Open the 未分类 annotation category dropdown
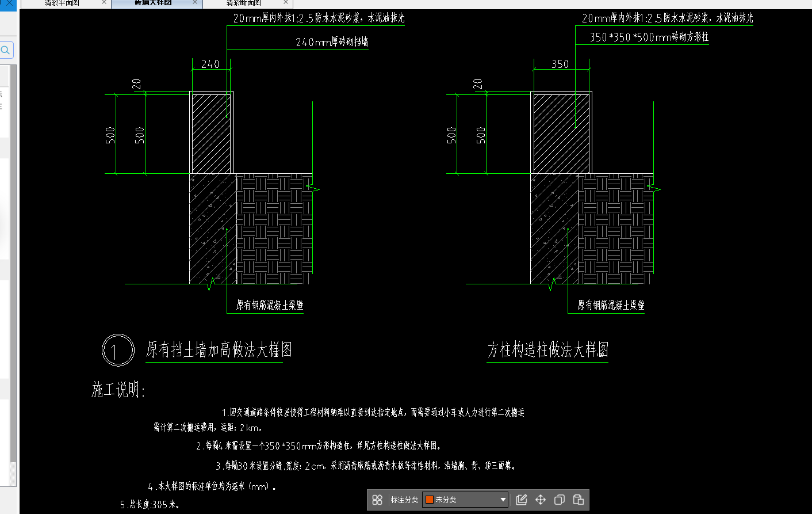Image resolution: width=812 pixels, height=514 pixels. click(466, 500)
